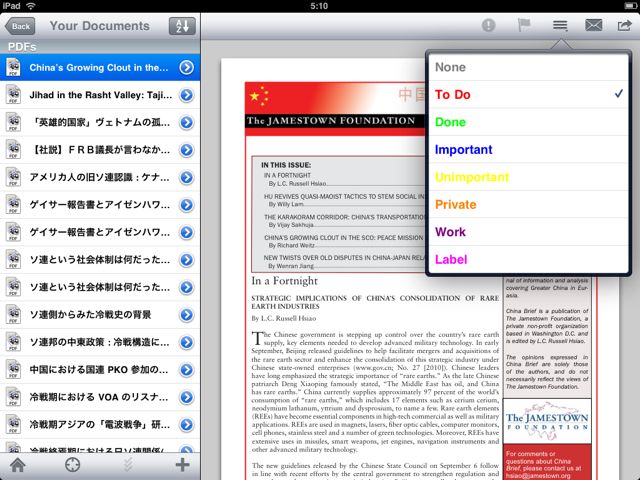Tap the PDFs section header
This screenshot has width=640, height=480.
[x=100, y=47]
